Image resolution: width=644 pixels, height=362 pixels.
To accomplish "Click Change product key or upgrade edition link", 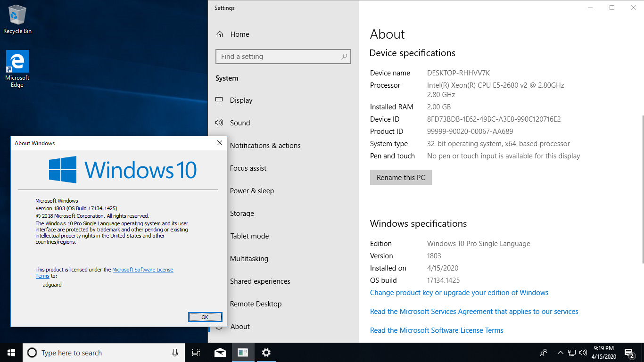I will (459, 293).
